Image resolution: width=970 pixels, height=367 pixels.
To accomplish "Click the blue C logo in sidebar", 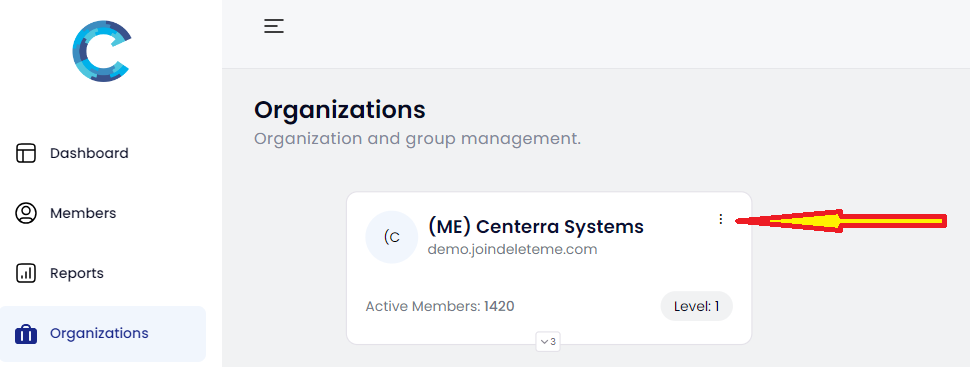I will click(101, 51).
